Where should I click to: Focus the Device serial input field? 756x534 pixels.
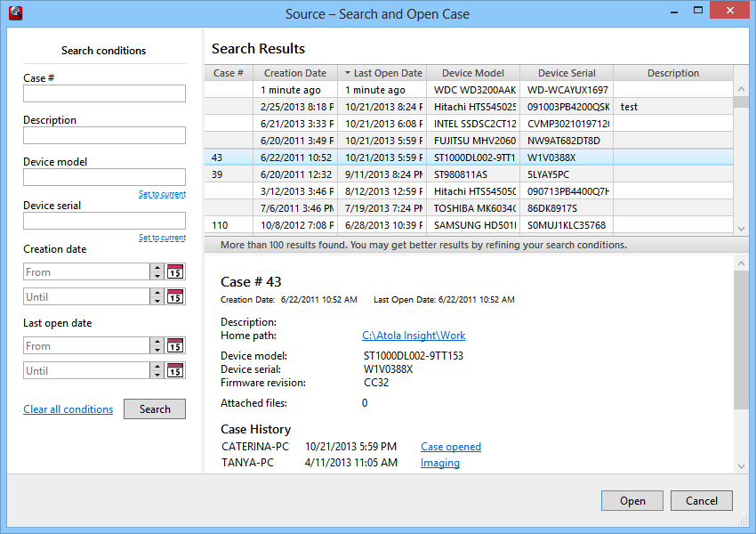coord(104,221)
